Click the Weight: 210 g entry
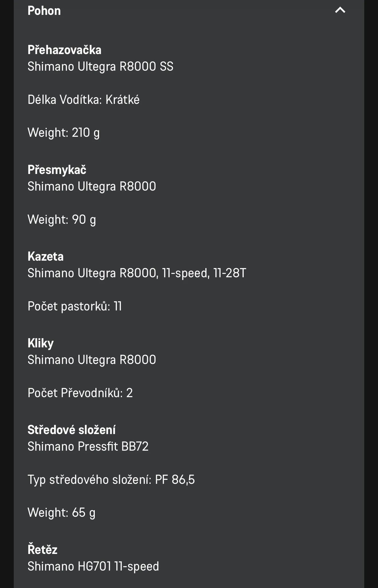Viewport: 378px width, 588px height. 64,133
